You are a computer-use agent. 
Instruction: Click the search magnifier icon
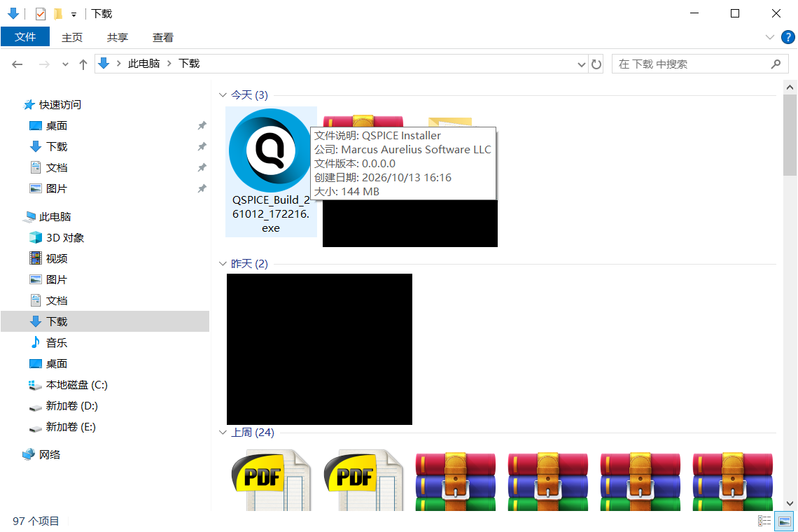[x=776, y=64]
